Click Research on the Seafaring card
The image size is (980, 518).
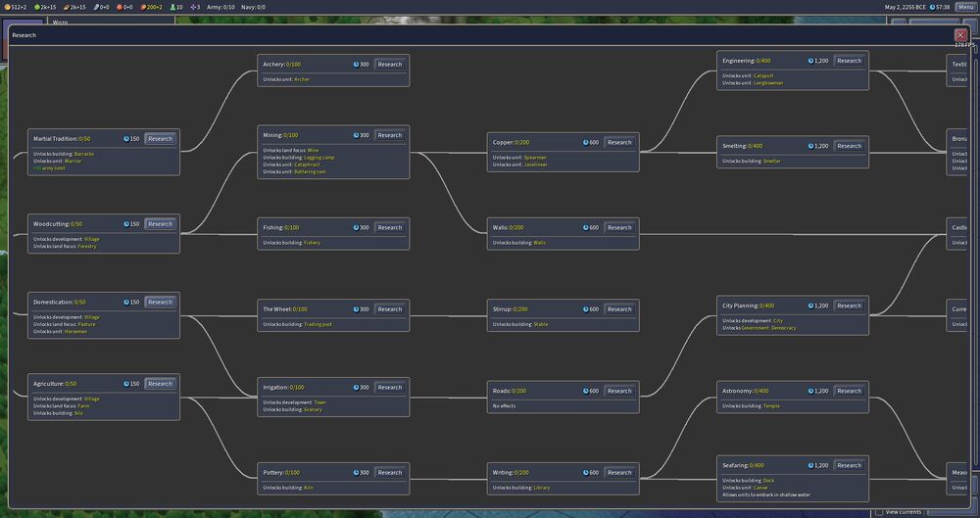[849, 465]
